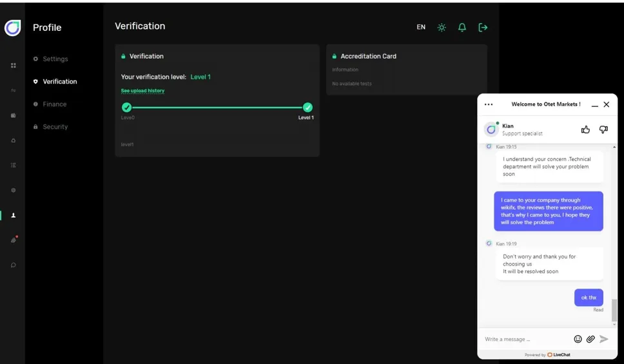Focus the Write a message field

point(526,340)
